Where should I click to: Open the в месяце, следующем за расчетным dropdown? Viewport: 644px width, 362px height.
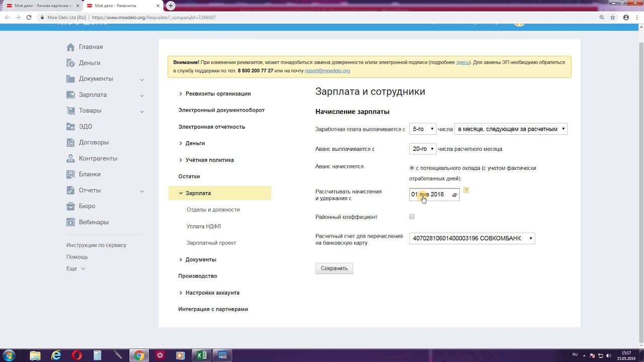pos(511,129)
